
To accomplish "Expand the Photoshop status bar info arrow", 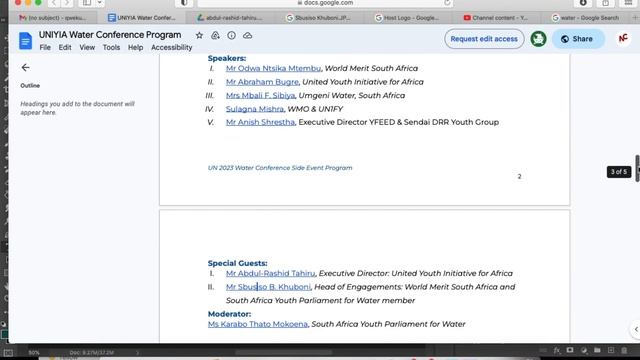I will (x=138, y=352).
